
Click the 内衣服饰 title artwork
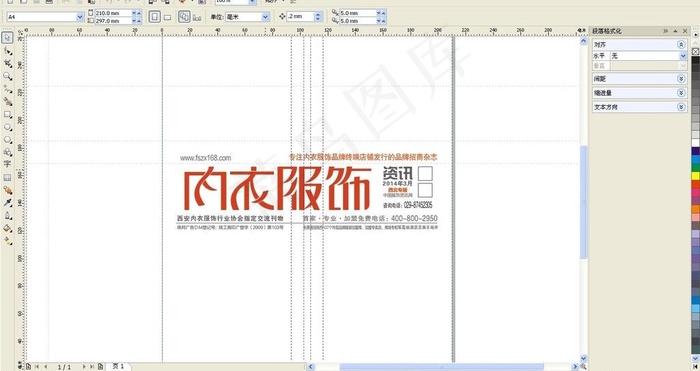click(x=277, y=188)
